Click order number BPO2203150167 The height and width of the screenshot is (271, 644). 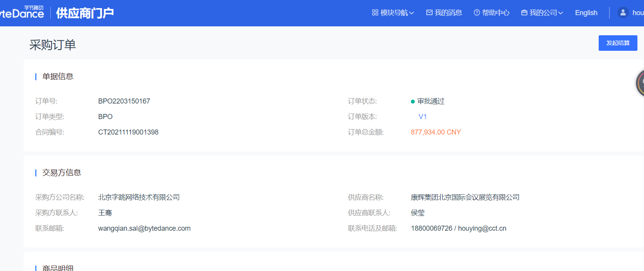coord(124,101)
